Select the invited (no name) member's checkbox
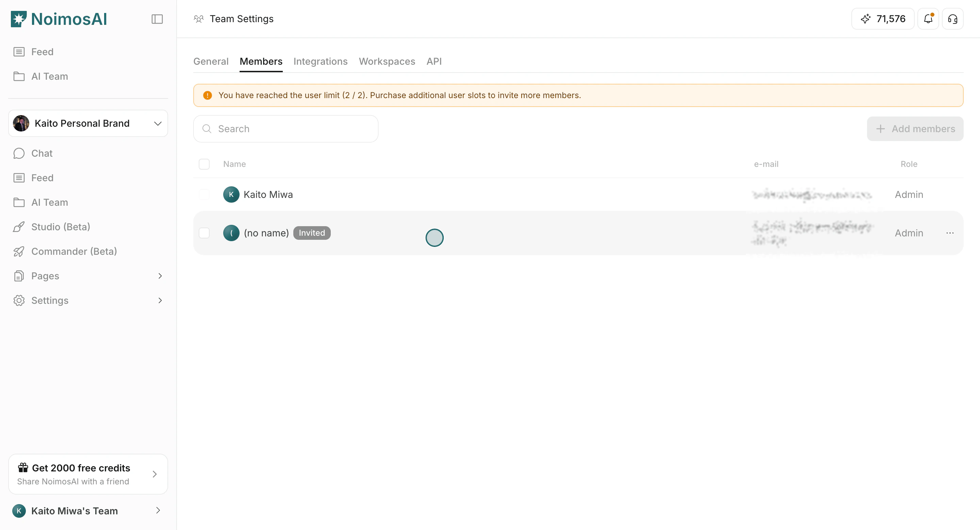 204,233
